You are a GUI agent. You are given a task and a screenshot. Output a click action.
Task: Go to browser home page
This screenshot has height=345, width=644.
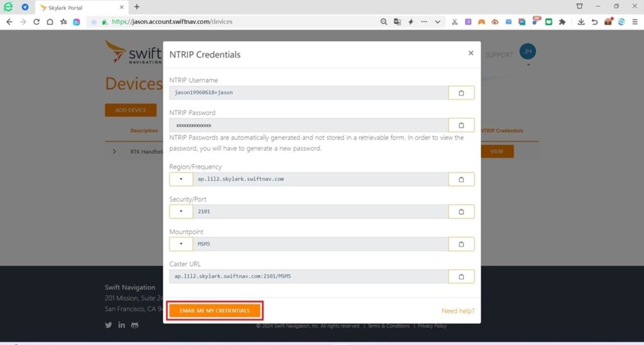pos(50,22)
